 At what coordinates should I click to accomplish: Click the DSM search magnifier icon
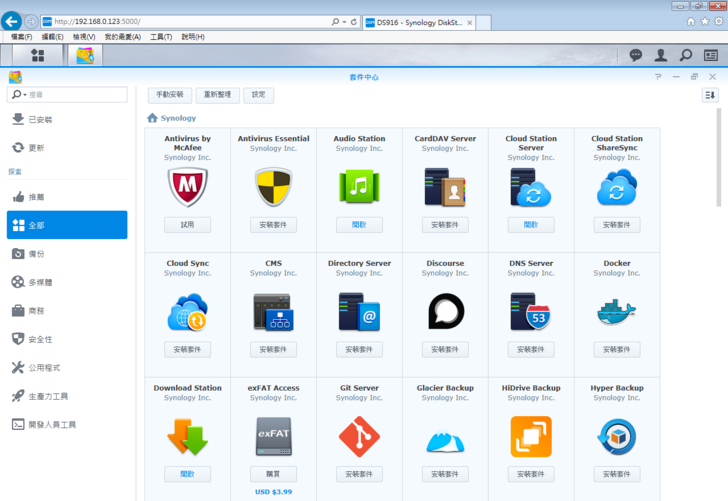click(x=686, y=56)
